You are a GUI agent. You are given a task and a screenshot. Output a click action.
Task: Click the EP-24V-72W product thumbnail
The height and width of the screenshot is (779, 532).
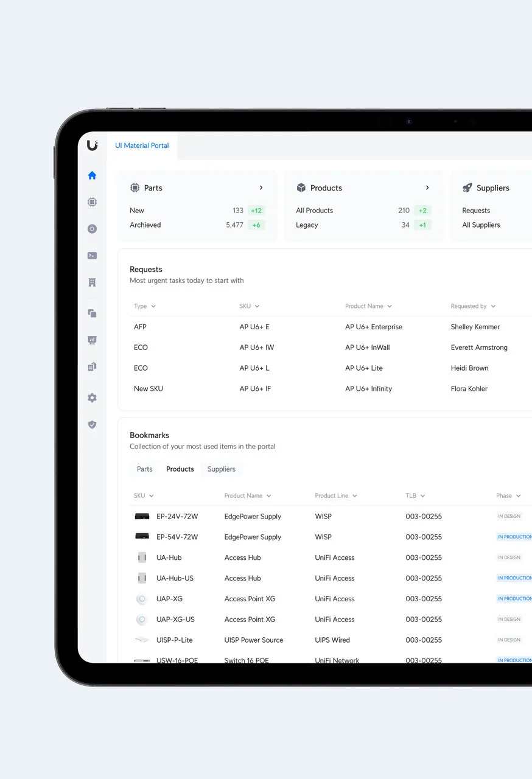pyautogui.click(x=142, y=516)
